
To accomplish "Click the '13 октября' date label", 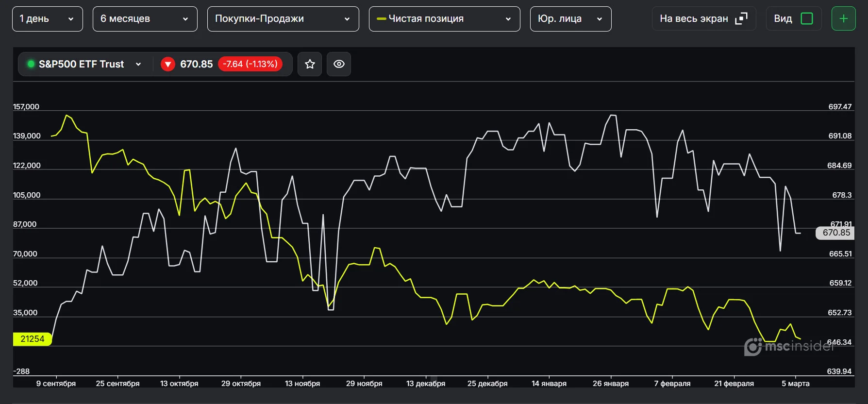I will 179,384.
